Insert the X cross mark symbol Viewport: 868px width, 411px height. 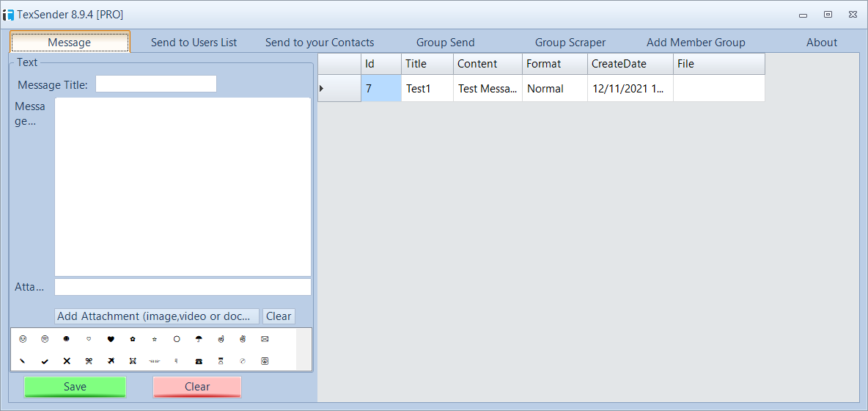(x=67, y=360)
